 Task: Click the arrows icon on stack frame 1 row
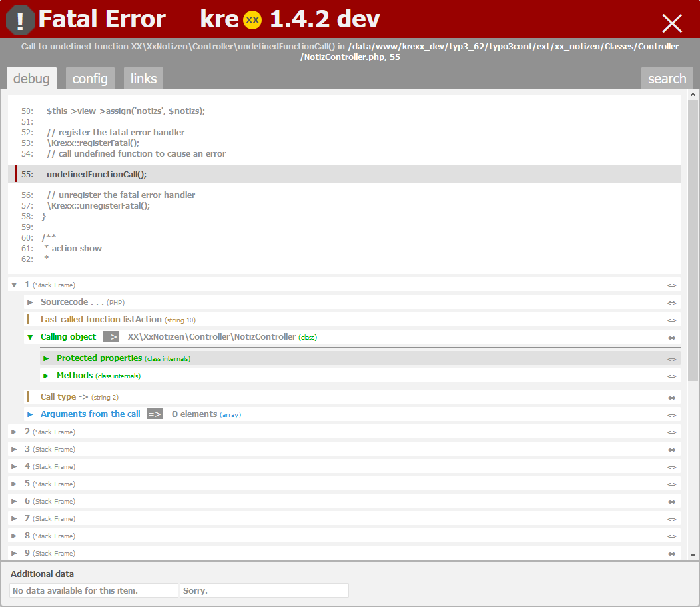tap(671, 285)
